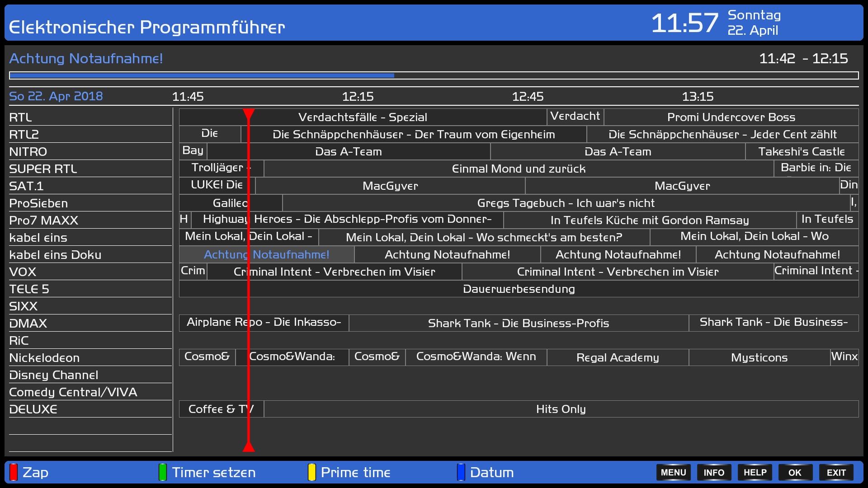Select the Disney Channel entry
Viewport: 868px width, 488px height.
(53, 375)
